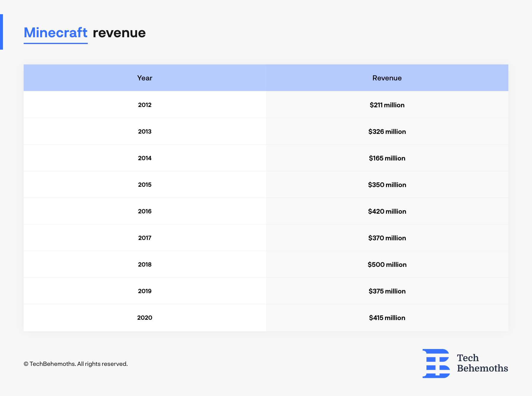
Task: Click the TechBehemoths copyright notice
Action: 76,364
